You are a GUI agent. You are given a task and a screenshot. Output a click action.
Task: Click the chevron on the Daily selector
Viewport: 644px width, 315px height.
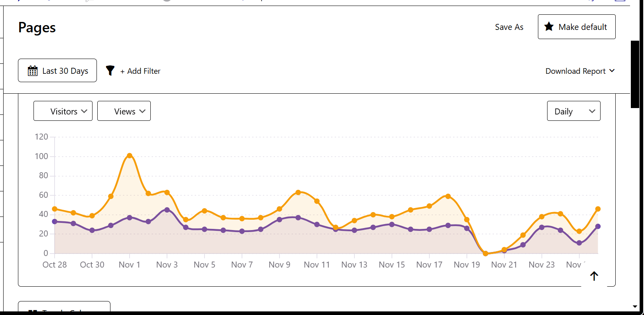(x=593, y=111)
